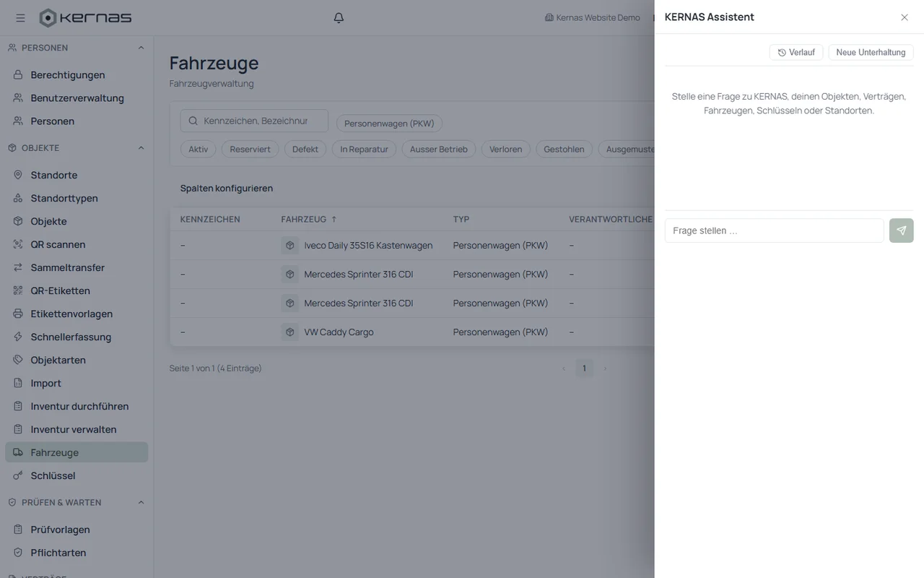
Task: Toggle the In Reparatur status filter
Action: (365, 149)
